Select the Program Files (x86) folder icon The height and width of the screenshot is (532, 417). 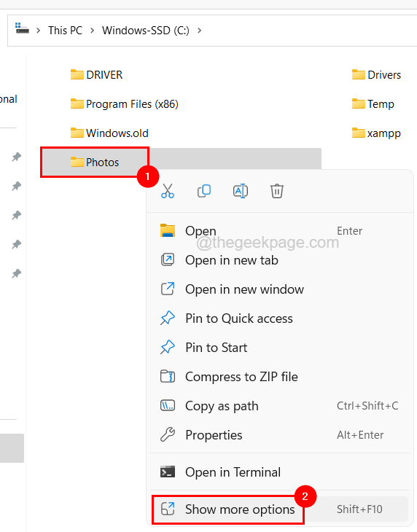pyautogui.click(x=77, y=103)
